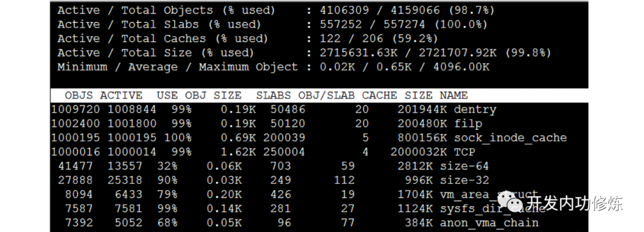This screenshot has width=644, height=232.
Task: Select the size-64 cache row
Action: click(274, 166)
